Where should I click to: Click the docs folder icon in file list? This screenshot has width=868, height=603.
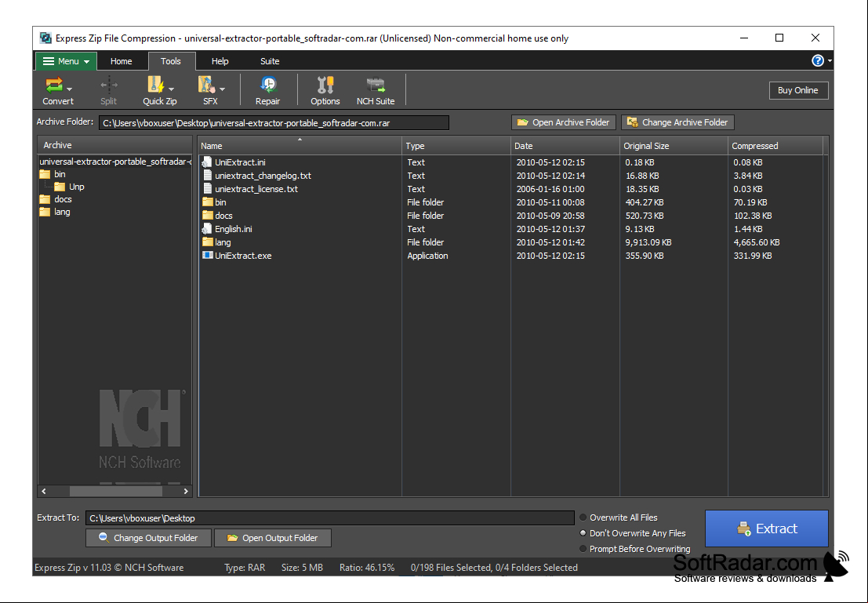[208, 216]
